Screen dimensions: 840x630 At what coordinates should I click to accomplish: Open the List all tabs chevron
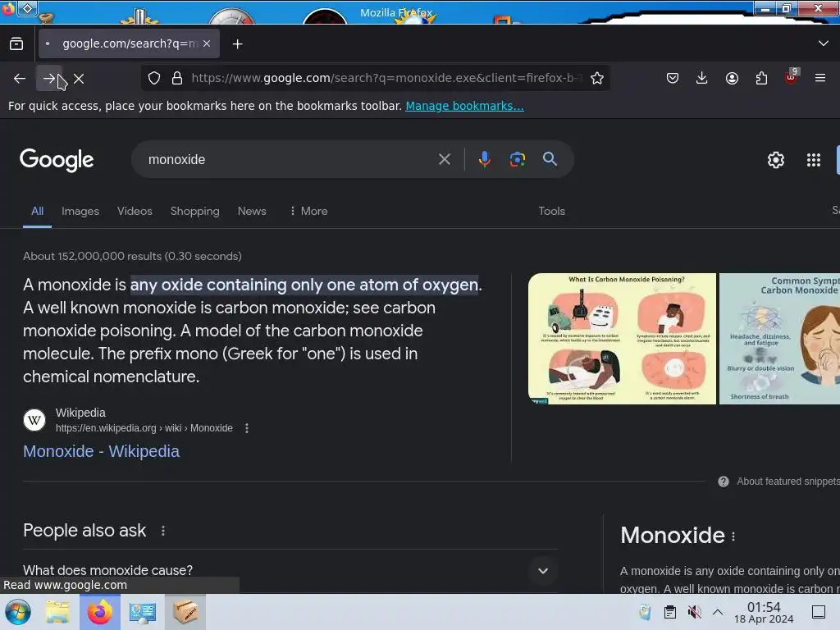(824, 43)
